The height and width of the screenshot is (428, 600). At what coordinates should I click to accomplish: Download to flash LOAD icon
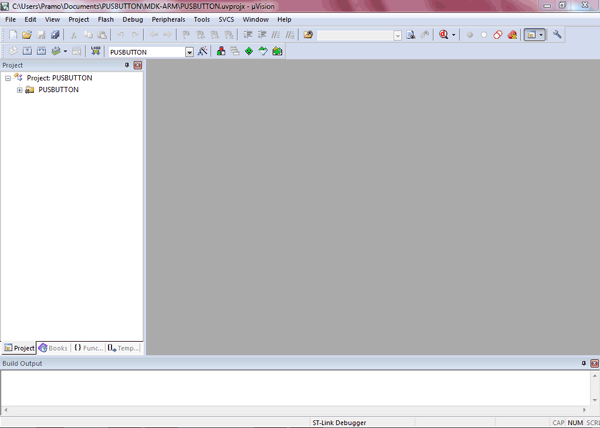point(95,51)
